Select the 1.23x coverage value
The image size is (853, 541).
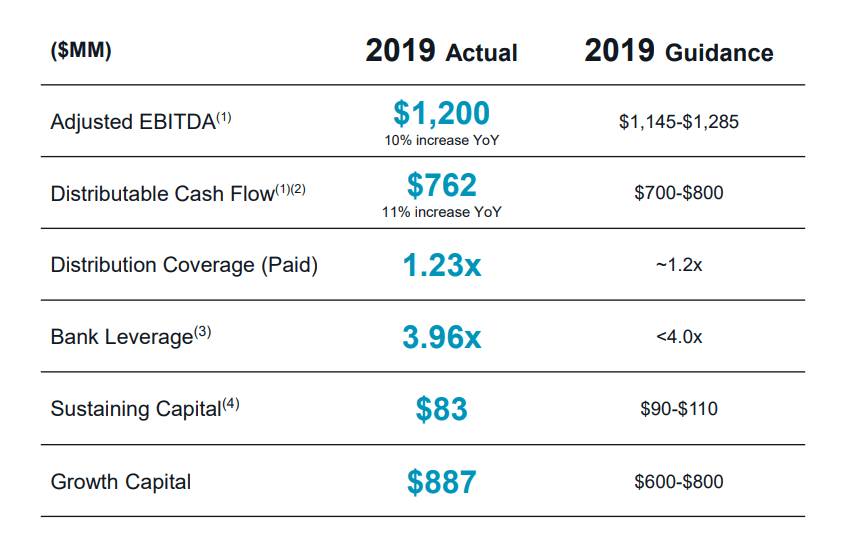[x=441, y=265]
